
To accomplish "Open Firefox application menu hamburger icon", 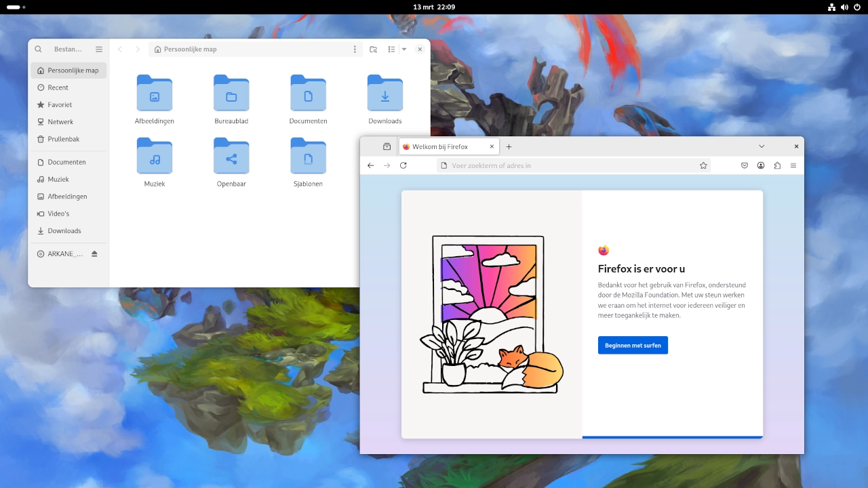I will pos(793,165).
